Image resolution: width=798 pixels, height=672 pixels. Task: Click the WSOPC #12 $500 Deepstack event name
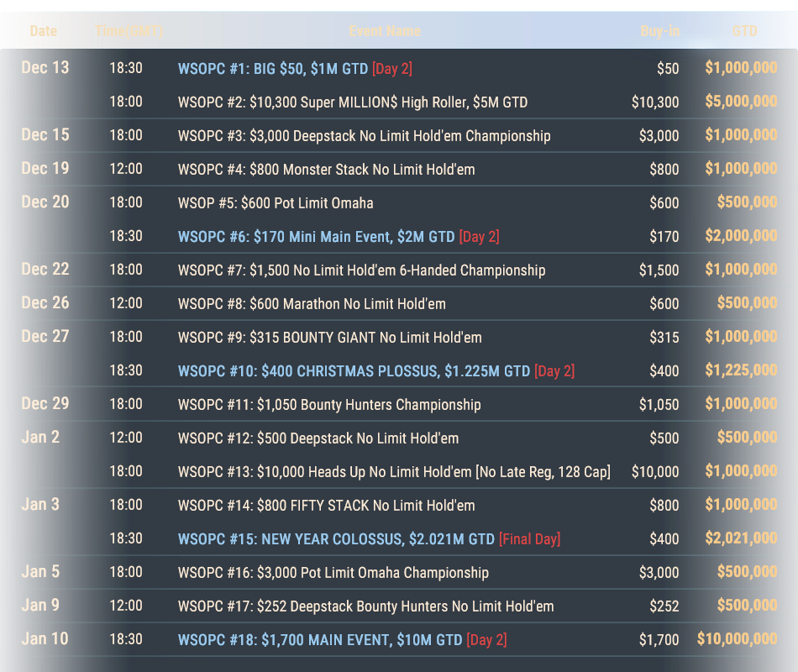[x=318, y=438]
